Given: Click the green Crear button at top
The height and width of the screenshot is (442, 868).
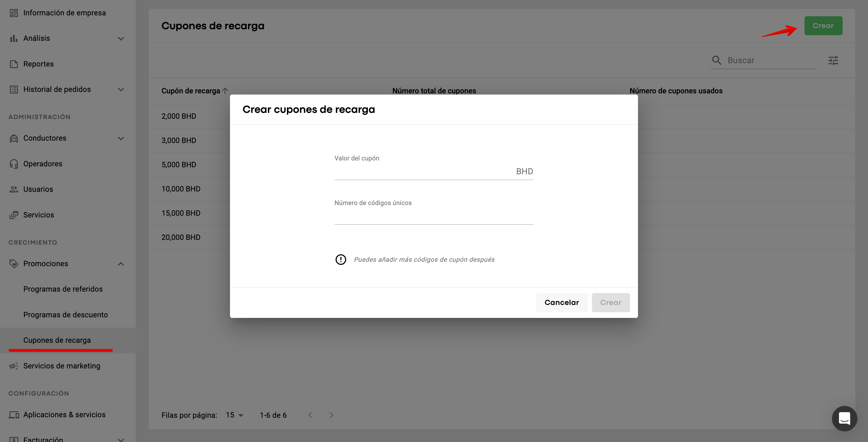Looking at the screenshot, I should (x=823, y=26).
